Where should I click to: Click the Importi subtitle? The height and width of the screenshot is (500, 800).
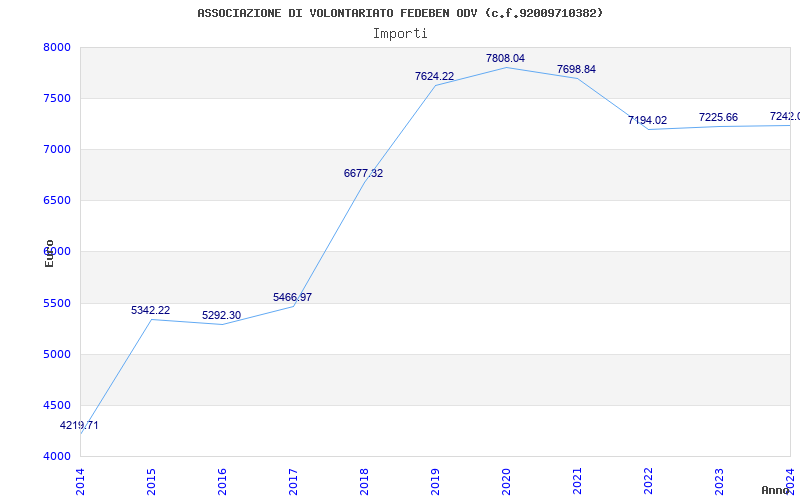(400, 34)
